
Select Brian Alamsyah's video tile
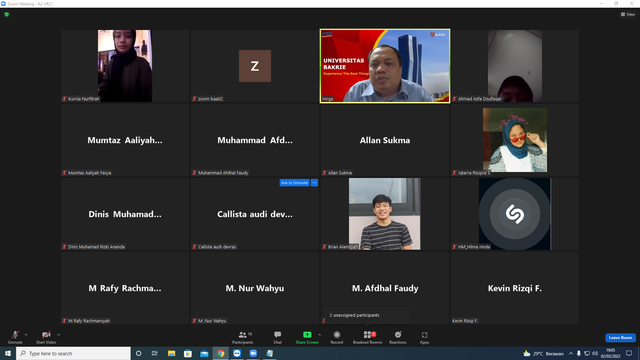coord(385,214)
